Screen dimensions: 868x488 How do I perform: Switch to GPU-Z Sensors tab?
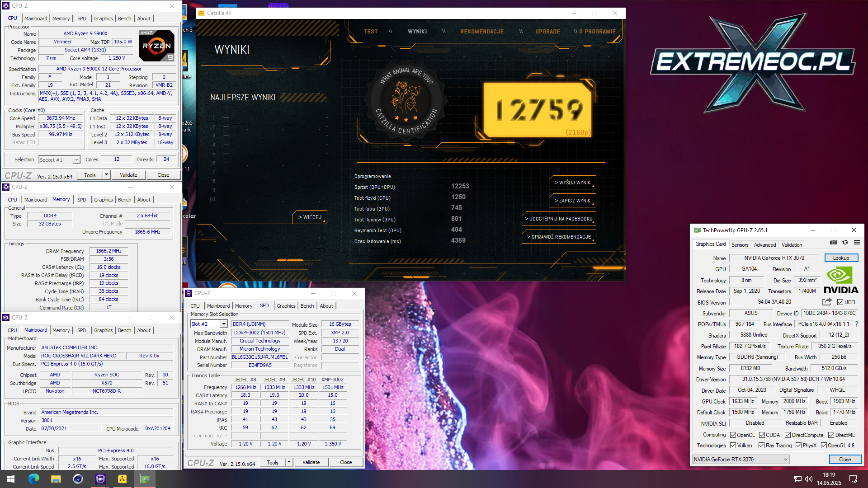740,244
